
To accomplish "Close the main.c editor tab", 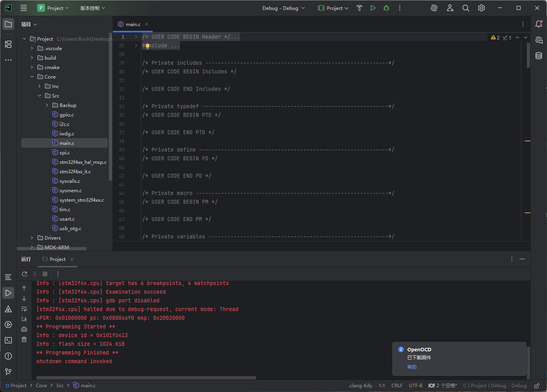I will point(146,24).
